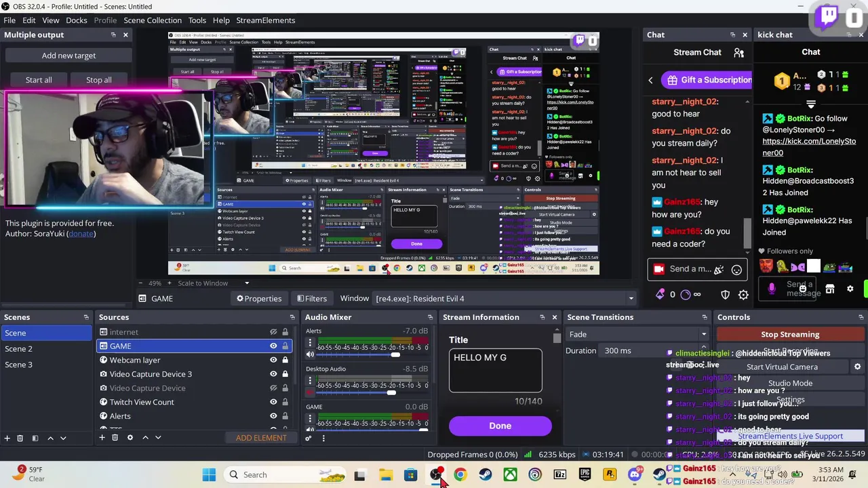
Task: Adjust the transition Duration stepper
Action: [x=704, y=350]
